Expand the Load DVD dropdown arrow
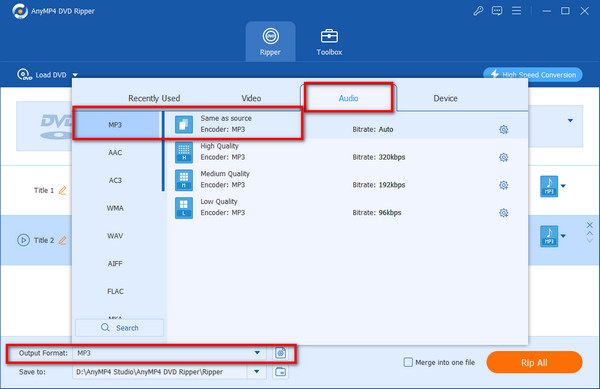Screen dimensions: 600x389 pos(75,75)
